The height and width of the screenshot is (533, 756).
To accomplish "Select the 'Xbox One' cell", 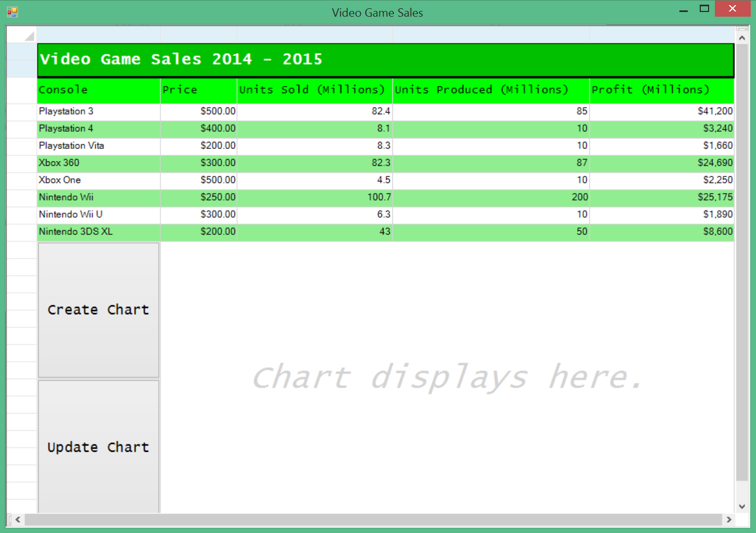I will pyautogui.click(x=98, y=180).
